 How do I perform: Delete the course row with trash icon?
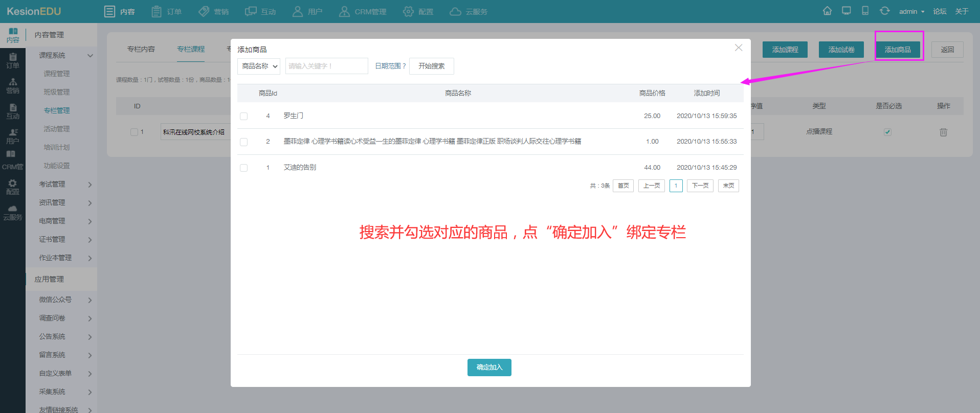[x=943, y=132]
